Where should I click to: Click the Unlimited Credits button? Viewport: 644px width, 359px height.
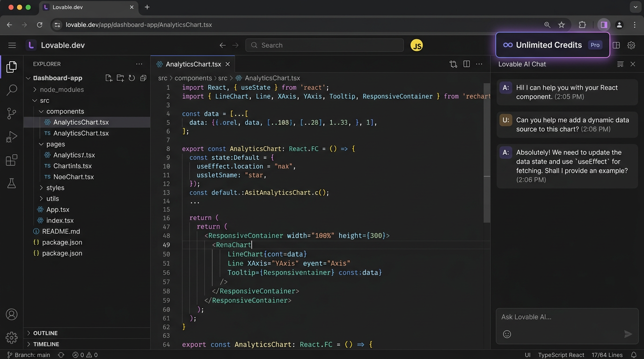[553, 45]
